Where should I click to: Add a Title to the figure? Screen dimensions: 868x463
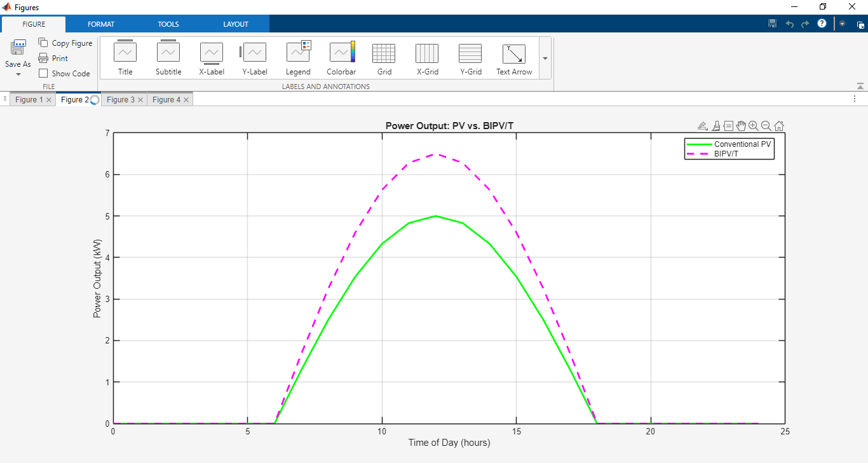(x=125, y=58)
